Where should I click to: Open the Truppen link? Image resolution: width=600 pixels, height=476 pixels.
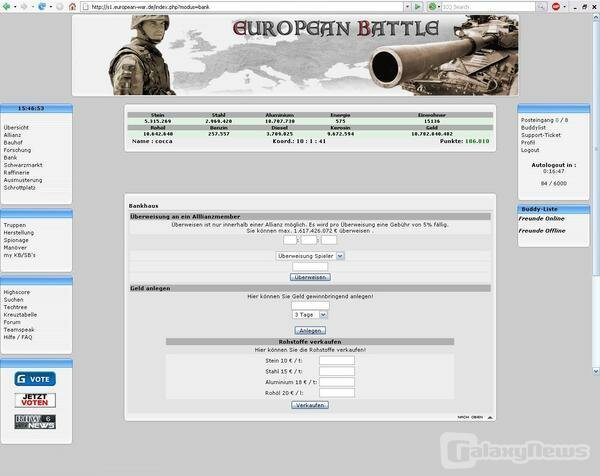pos(15,225)
